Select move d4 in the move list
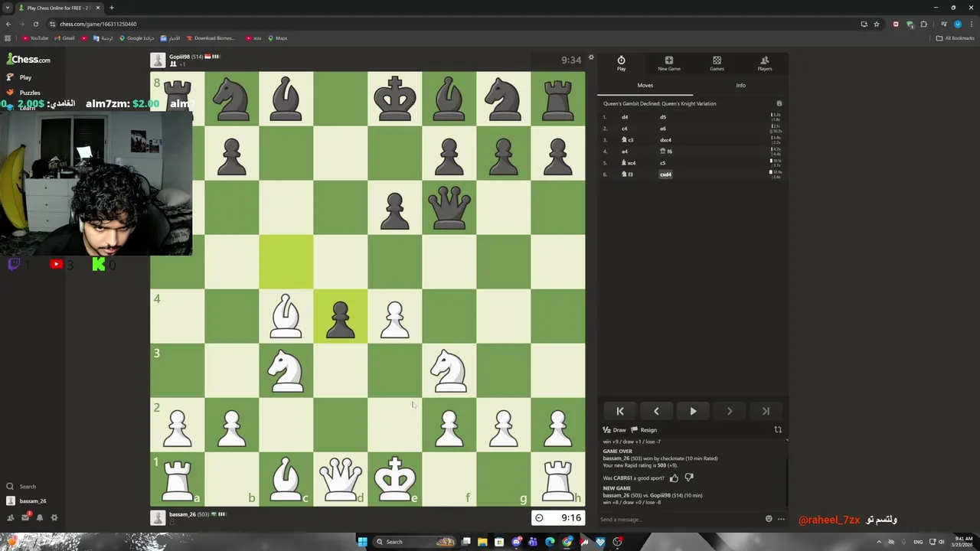The image size is (980, 551). [625, 117]
